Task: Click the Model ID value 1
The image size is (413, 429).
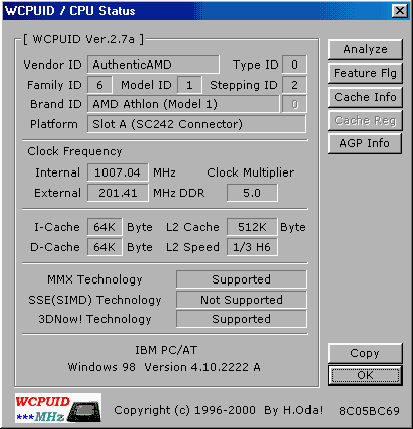Action: click(x=189, y=85)
